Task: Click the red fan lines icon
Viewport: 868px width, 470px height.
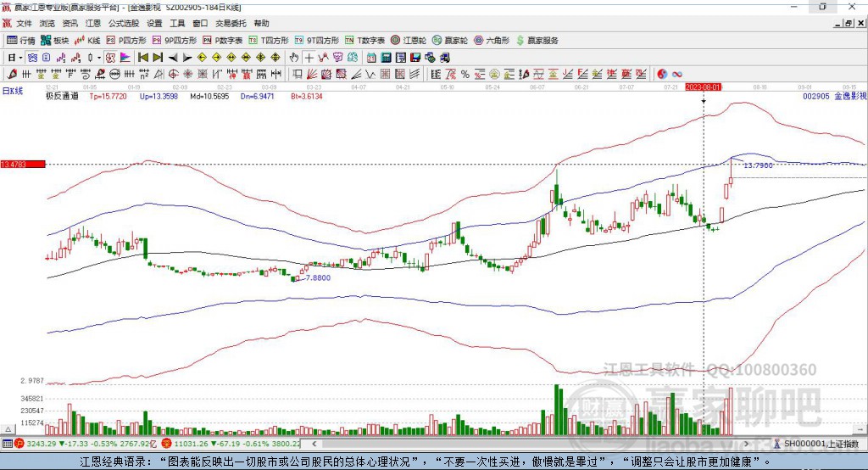Action: 312,75
